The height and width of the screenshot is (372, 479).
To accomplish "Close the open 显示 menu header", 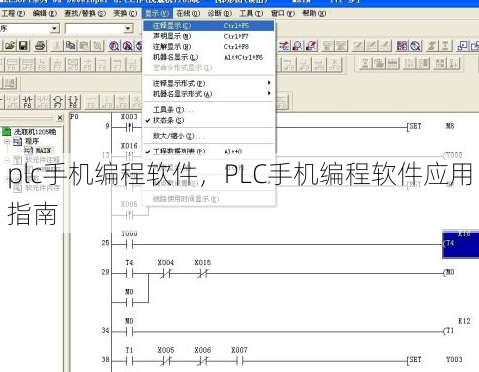I will tap(157, 13).
